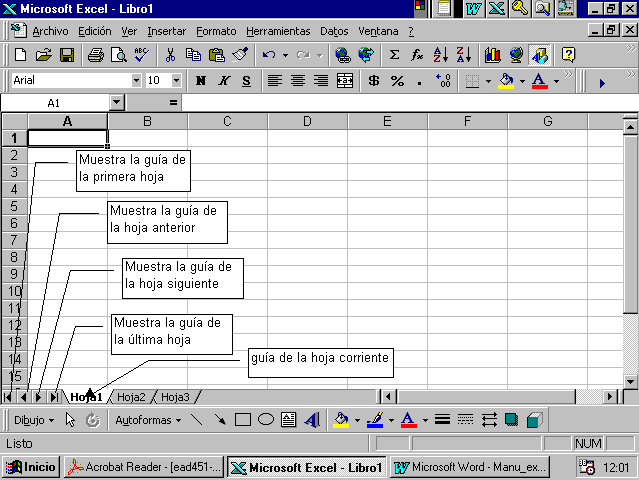Toggle bold N formatting
The height and width of the screenshot is (480, 639).
click(201, 81)
